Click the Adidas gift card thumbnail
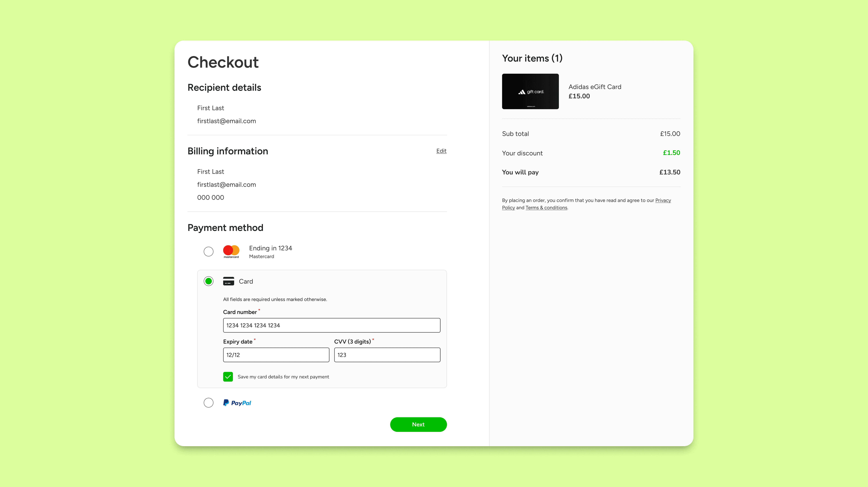The image size is (868, 487). [x=530, y=91]
